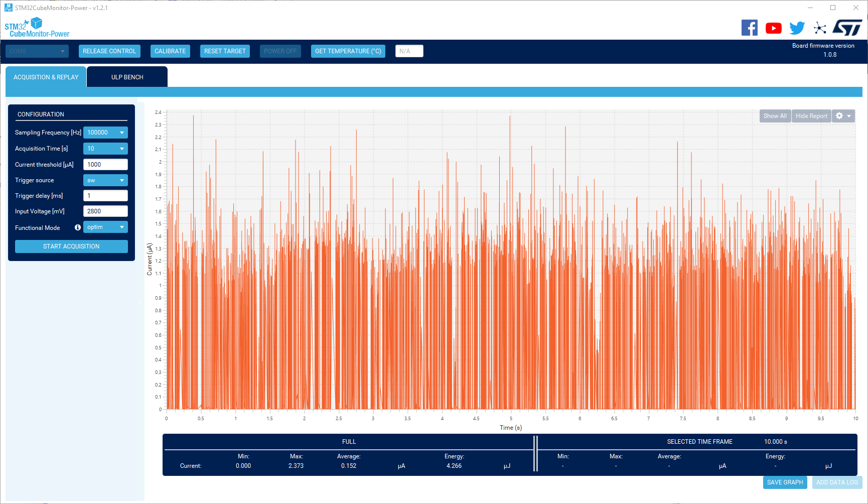Screen dimensions: 868x504
Task: Open the Twitter bird icon
Action: (x=797, y=28)
